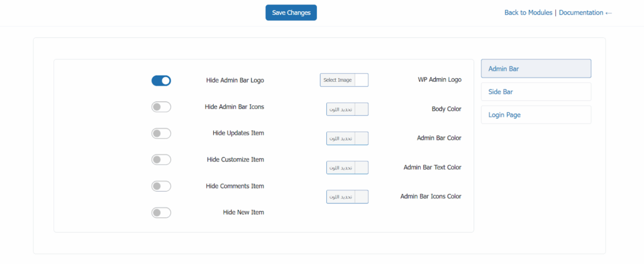This screenshot has height=264, width=644.
Task: Enable the Hide New Item toggle
Action: (x=161, y=212)
